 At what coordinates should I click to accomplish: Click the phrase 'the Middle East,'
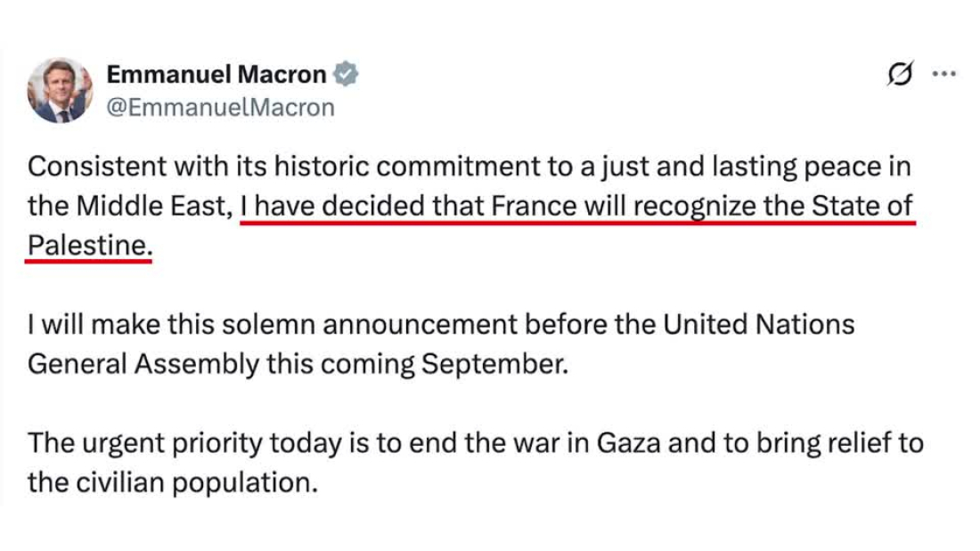click(x=130, y=207)
